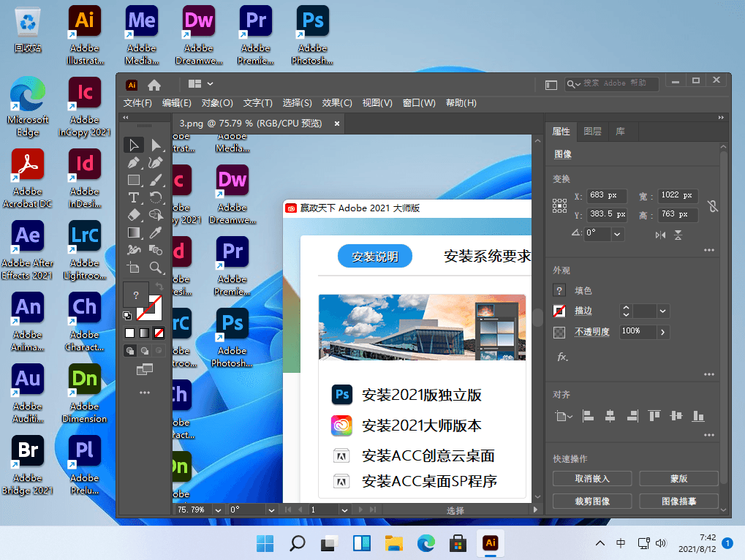Switch to Draw Behind mode

coord(145,350)
